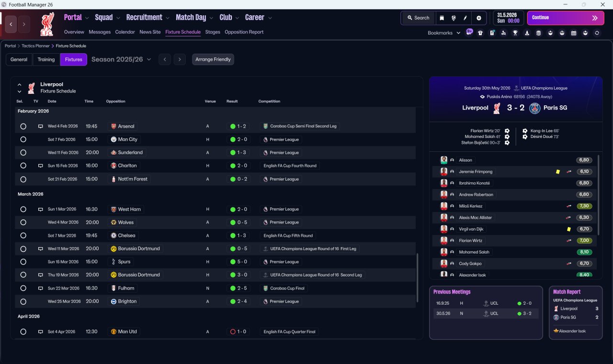Click the training cone bookmark icon
The width and height of the screenshot is (613, 364).
(x=527, y=33)
